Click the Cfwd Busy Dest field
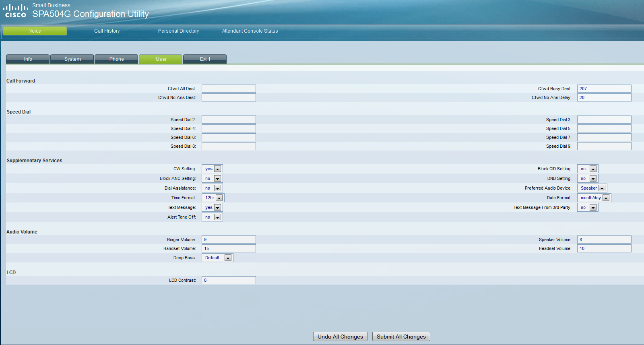Image resolution: width=644 pixels, height=345 pixels. coord(604,89)
